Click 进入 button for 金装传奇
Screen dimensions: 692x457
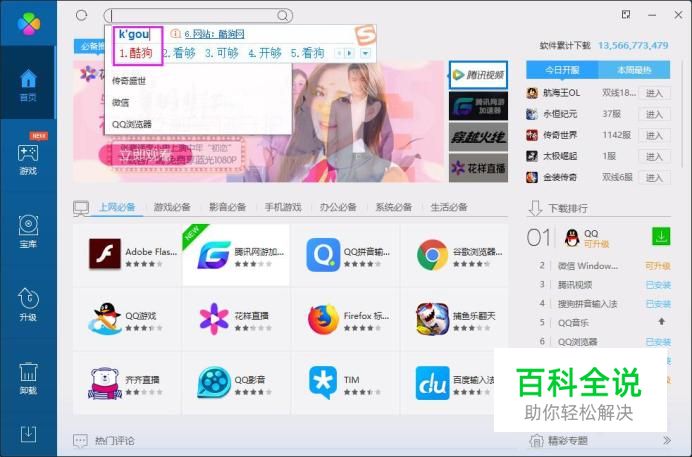(x=654, y=178)
